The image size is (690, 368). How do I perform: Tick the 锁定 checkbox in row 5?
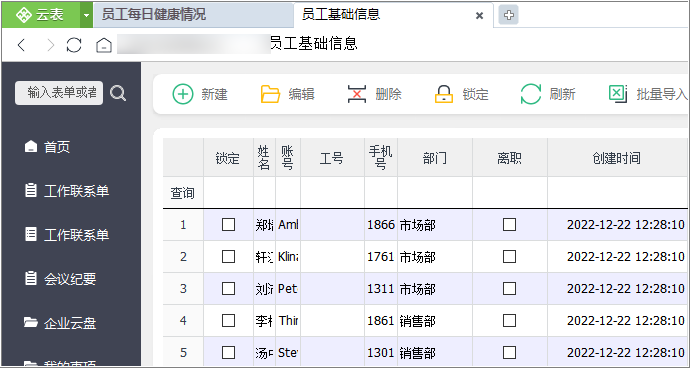pyautogui.click(x=228, y=352)
